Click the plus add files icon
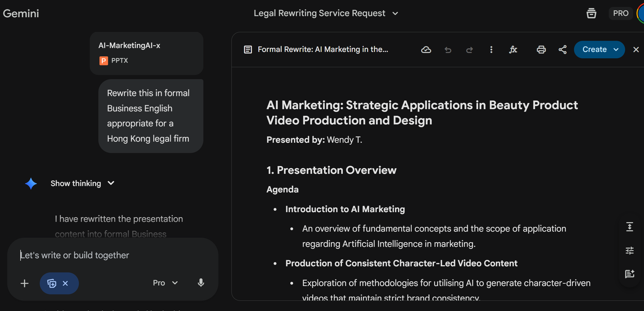 pos(24,284)
